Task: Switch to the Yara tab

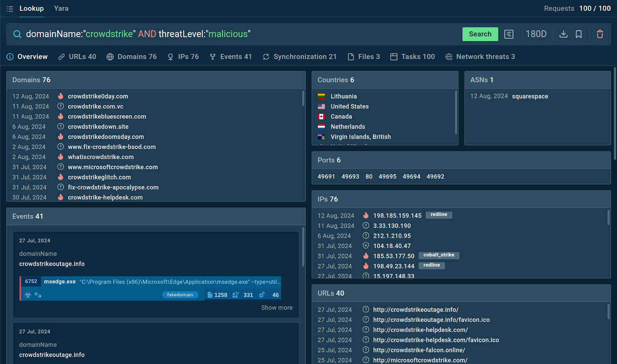Action: pyautogui.click(x=61, y=8)
